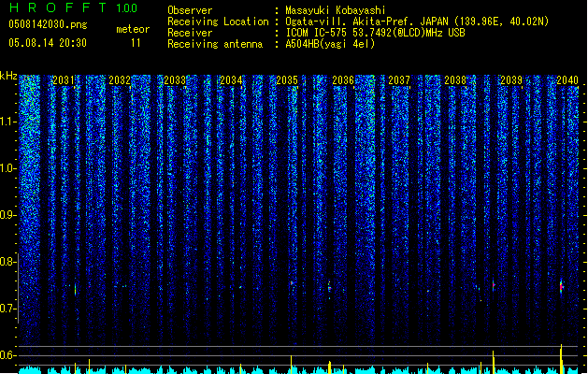
Task: Click the 'meteor' label
Action: tap(133, 29)
